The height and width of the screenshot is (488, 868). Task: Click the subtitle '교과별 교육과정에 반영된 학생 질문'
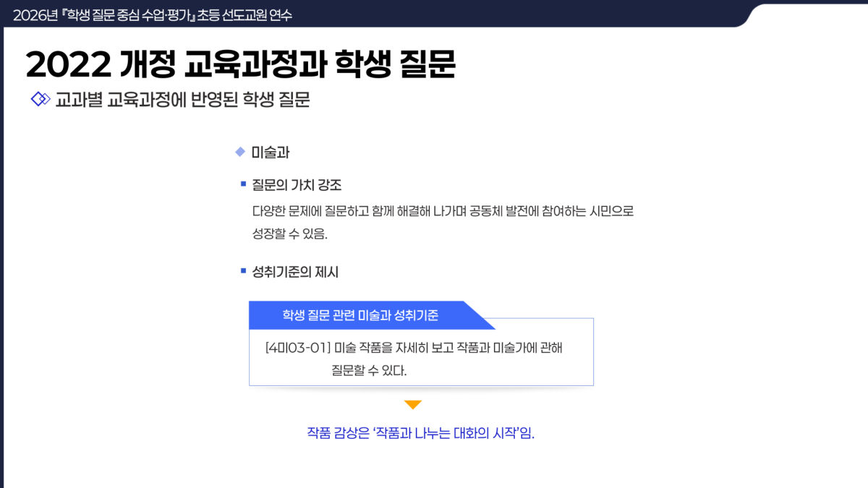pyautogui.click(x=182, y=100)
